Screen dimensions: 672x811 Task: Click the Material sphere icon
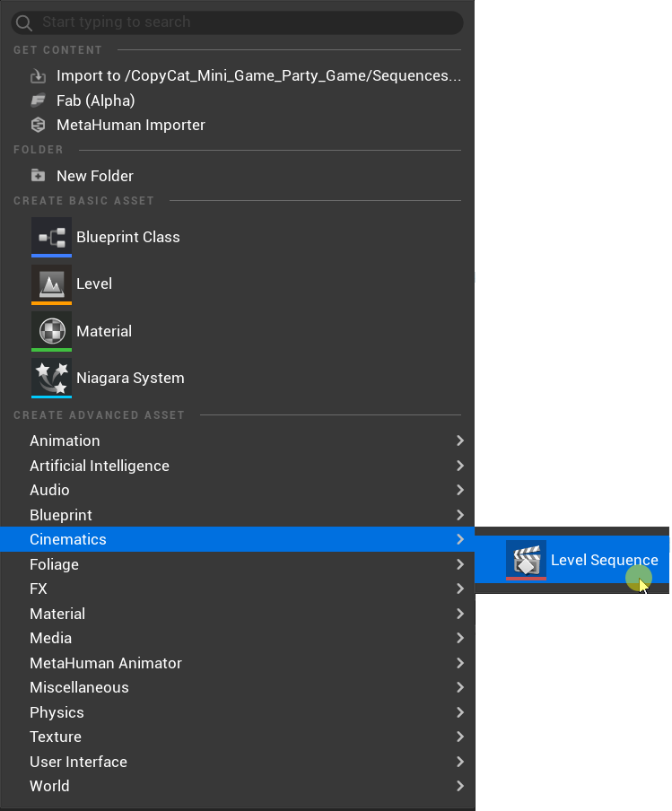(51, 331)
